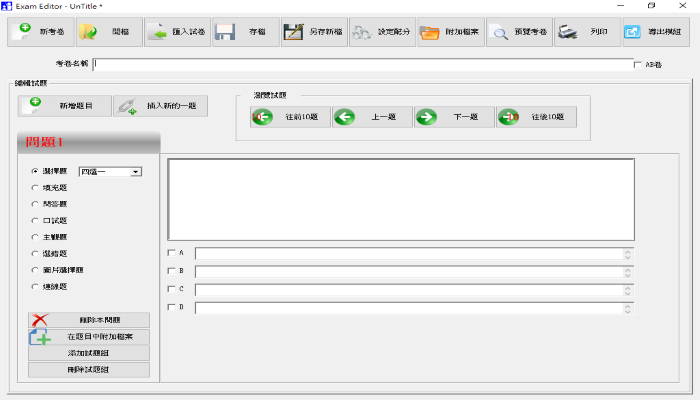Choose 另存新檔 to save as new file

[x=312, y=32]
